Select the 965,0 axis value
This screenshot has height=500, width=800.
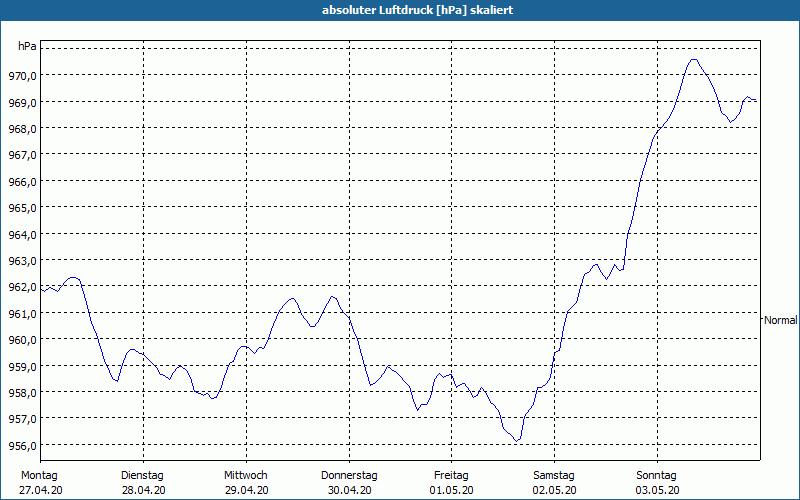[x=22, y=209]
